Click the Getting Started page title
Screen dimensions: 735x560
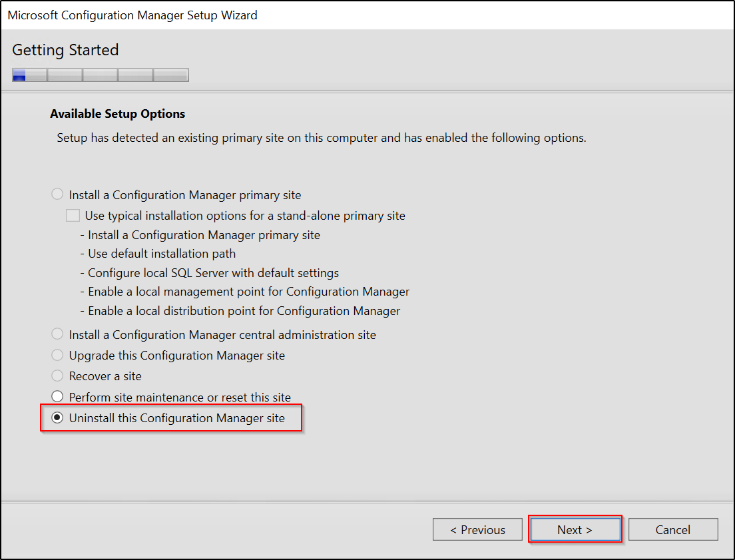[65, 50]
